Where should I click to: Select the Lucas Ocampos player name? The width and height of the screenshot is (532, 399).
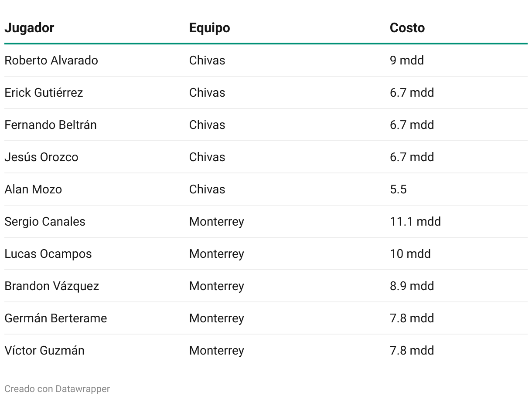(48, 254)
